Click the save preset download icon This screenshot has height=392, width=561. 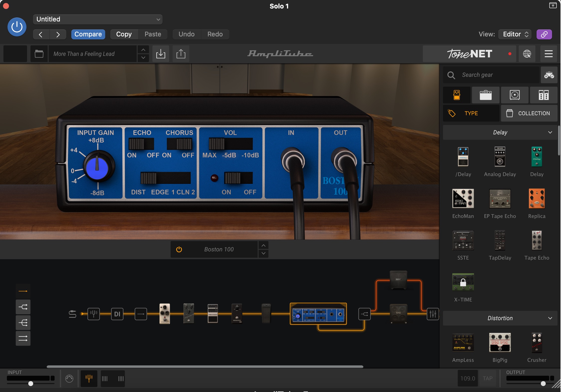pyautogui.click(x=161, y=54)
